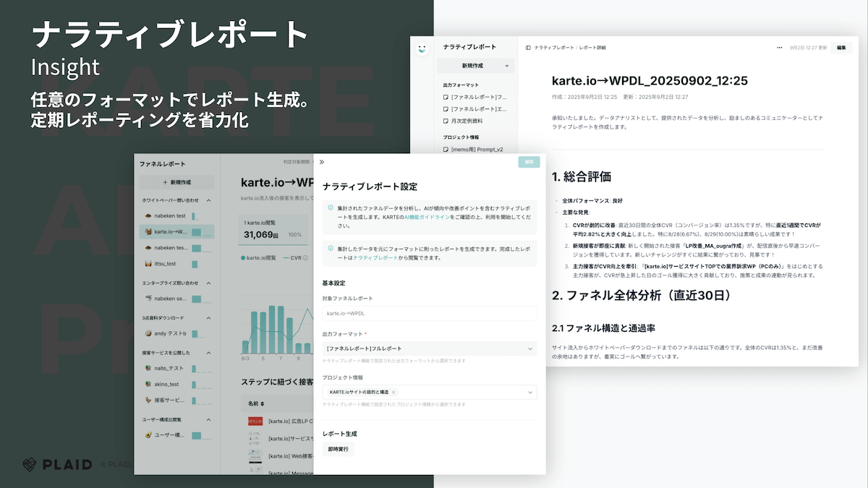Collapse the エンタープライズ問い合わせ group
Image resolution: width=868 pixels, height=488 pixels.
click(209, 283)
